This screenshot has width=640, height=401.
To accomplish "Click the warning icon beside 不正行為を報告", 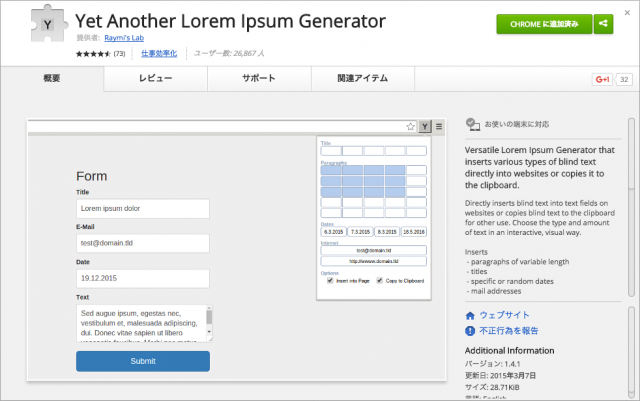I will tap(470, 330).
